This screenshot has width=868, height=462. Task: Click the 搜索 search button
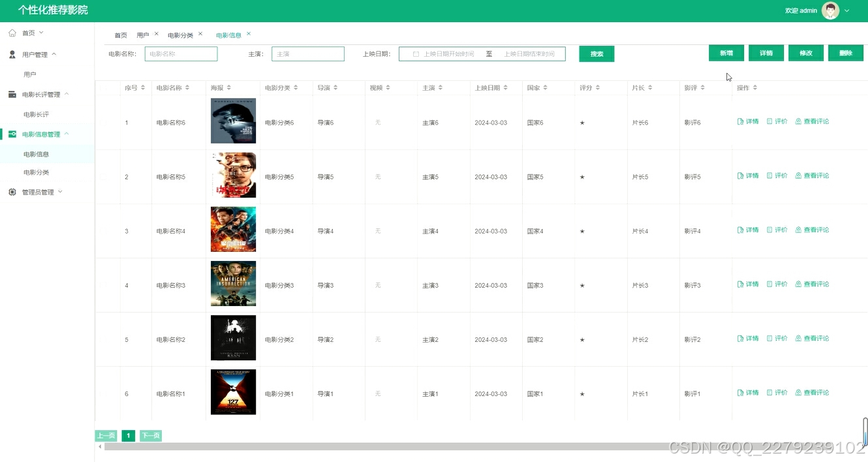(x=596, y=54)
